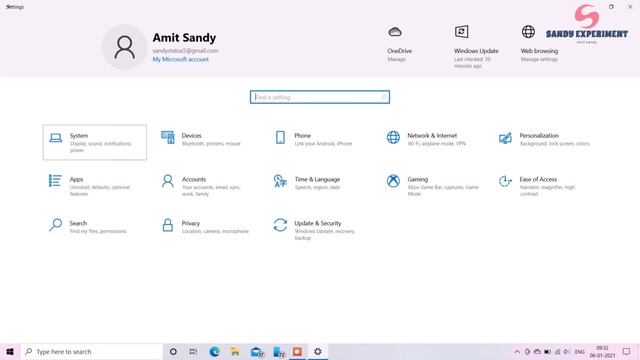Image resolution: width=640 pixels, height=360 pixels.
Task: Click the Amit Sandy account name
Action: 184,38
